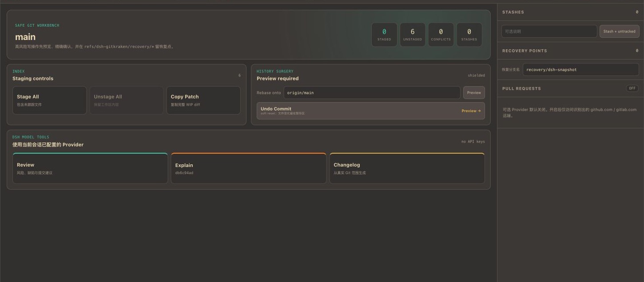Click the DSH MODEL TOOLS label

(x=31, y=137)
